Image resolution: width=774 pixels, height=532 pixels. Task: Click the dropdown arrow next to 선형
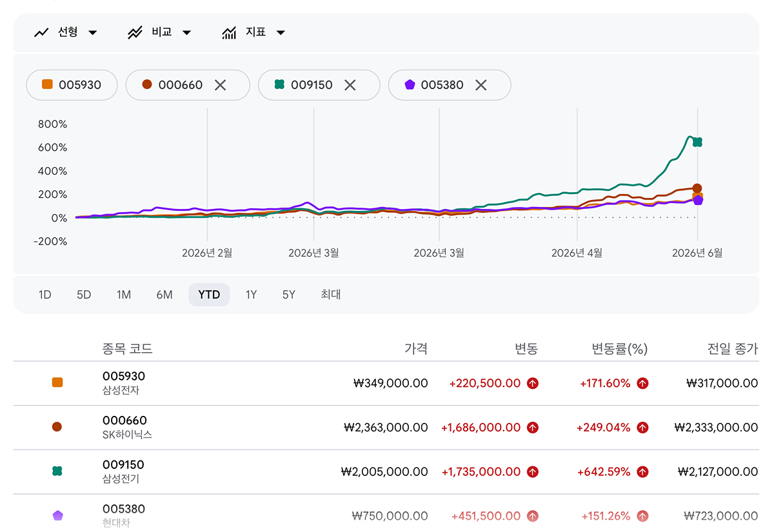(x=92, y=33)
